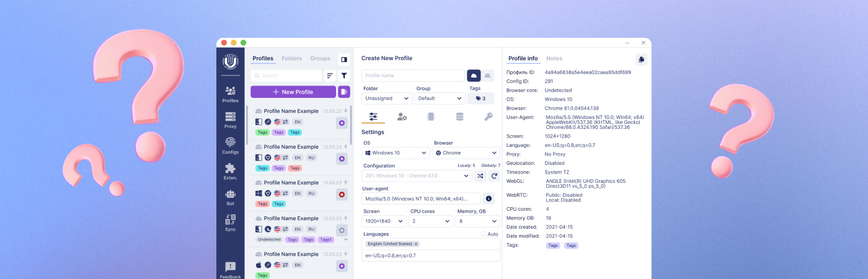The image size is (868, 279).
Task: Copy profile info with the copy icon
Action: pyautogui.click(x=641, y=60)
